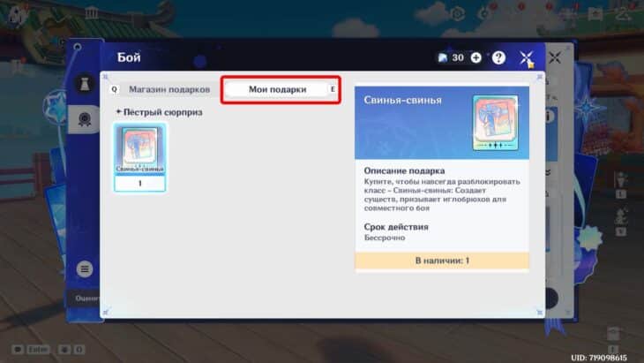Add more currency with the plus icon
This screenshot has width=644, height=363.
coord(476,58)
